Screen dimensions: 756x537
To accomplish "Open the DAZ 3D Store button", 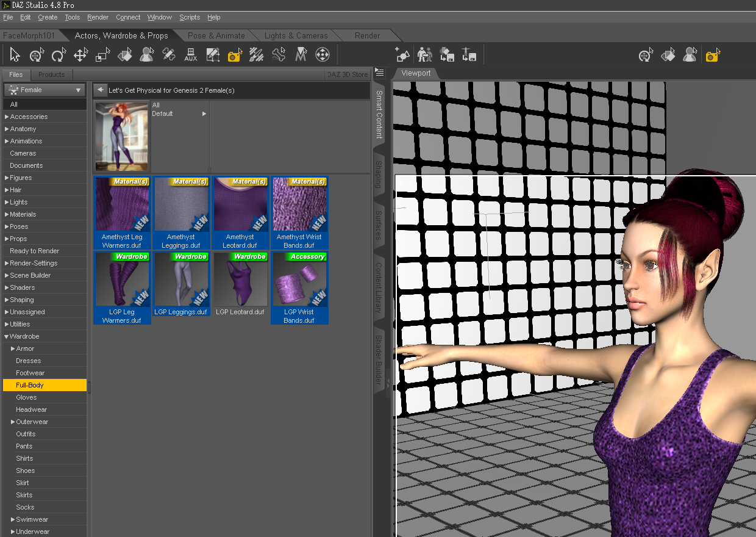I will point(348,74).
